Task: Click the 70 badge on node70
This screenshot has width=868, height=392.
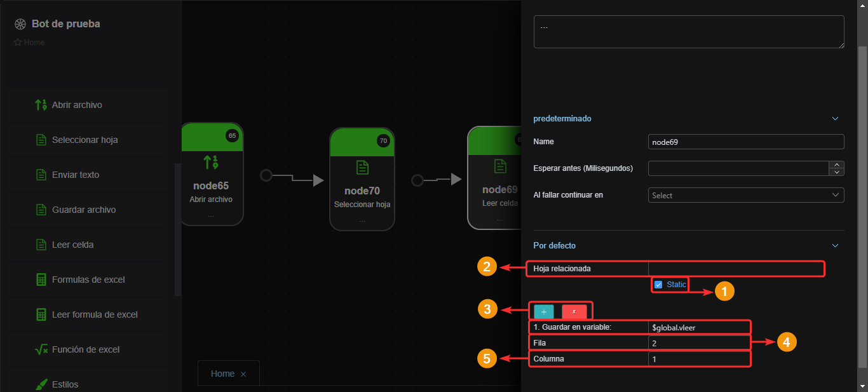Action: (383, 141)
